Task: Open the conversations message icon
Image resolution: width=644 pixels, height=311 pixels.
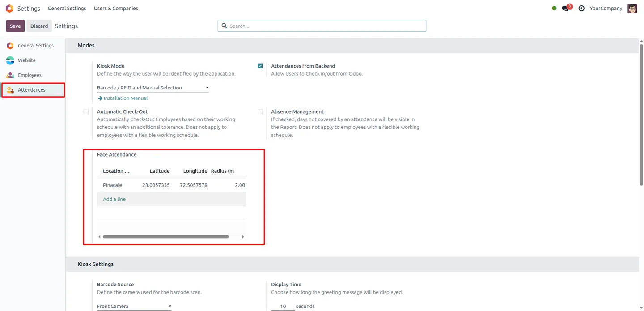Action: pos(565,9)
